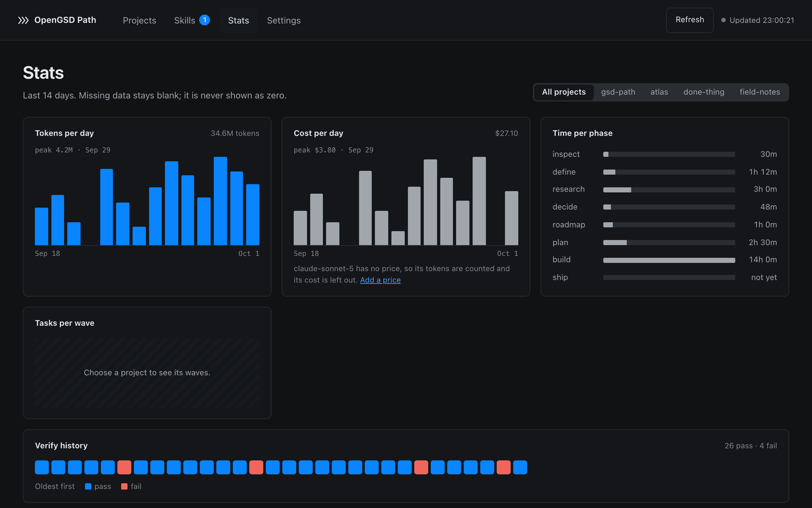The image size is (812, 508).
Task: Click the "not yet" ship value
Action: pos(764,277)
